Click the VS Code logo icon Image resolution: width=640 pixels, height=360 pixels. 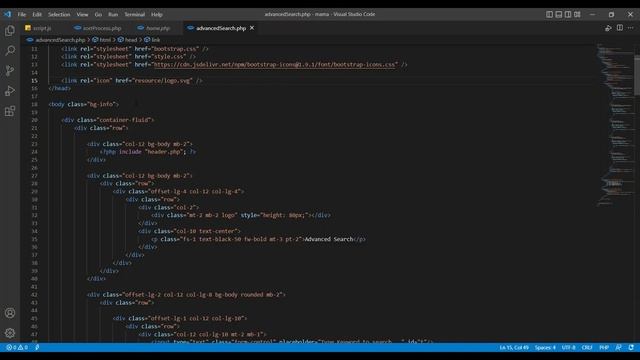pyautogui.click(x=7, y=14)
